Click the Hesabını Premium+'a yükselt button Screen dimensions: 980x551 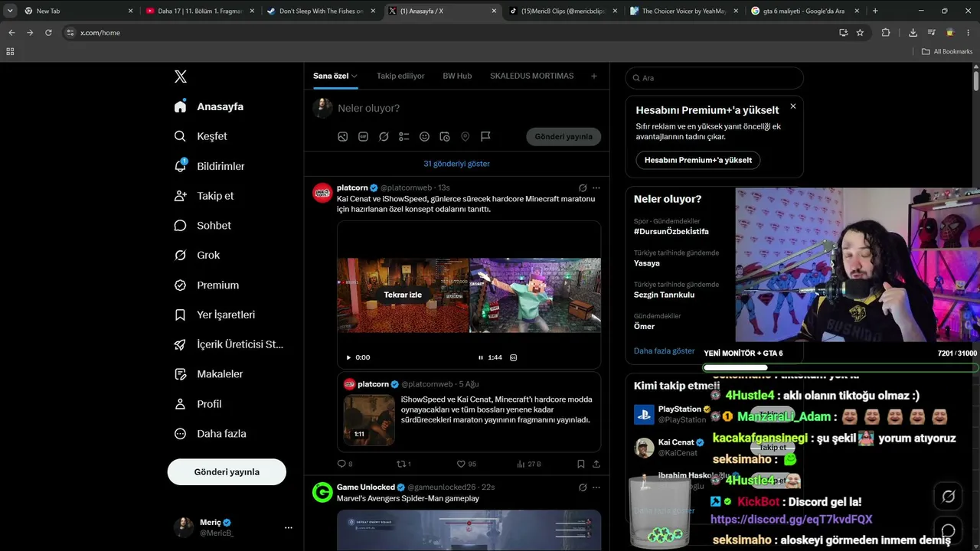coord(697,160)
